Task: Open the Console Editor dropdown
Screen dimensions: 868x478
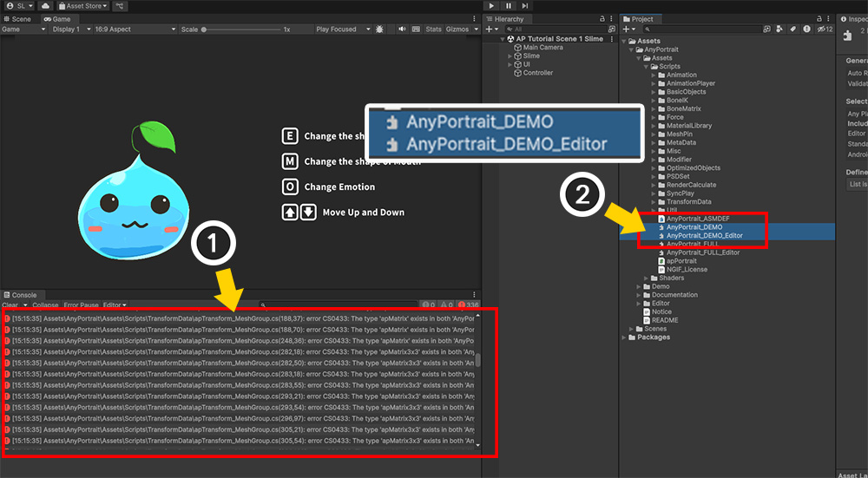Action: pos(115,304)
